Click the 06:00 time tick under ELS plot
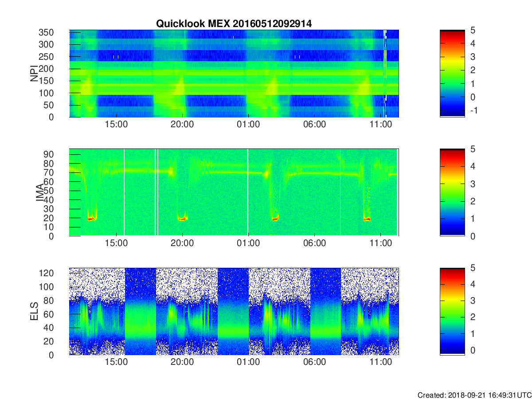This screenshot has height=399, width=532. pos(314,362)
